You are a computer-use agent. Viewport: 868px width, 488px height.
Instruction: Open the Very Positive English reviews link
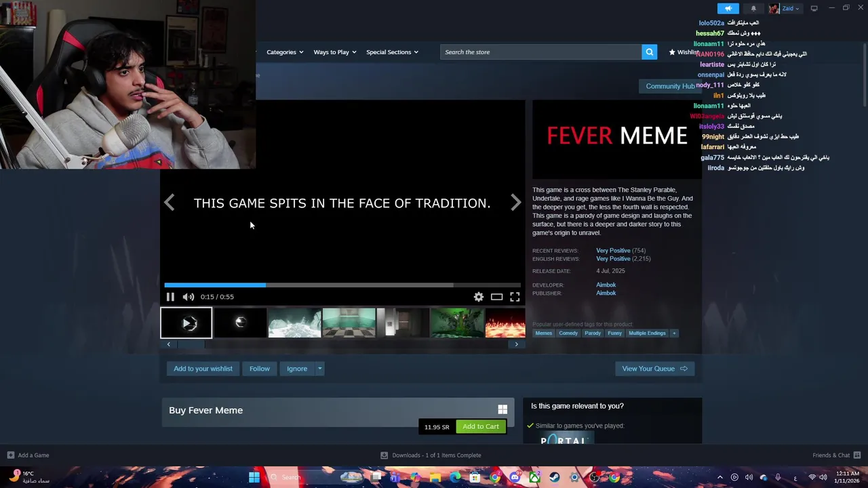(x=613, y=259)
